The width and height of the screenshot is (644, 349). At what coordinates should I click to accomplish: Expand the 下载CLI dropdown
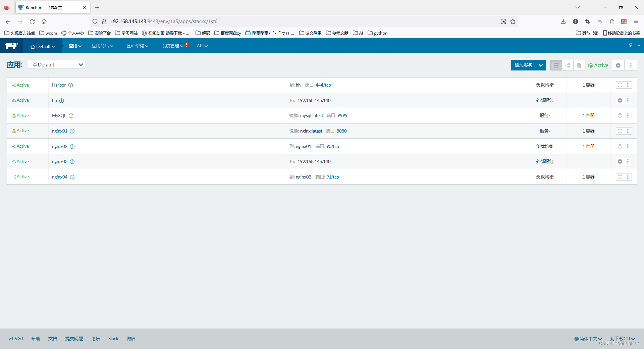[623, 339]
